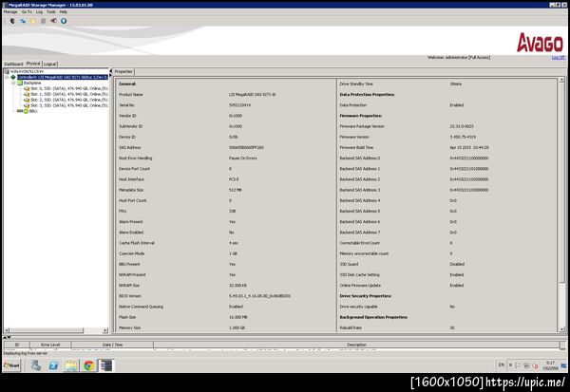Image resolution: width=570 pixels, height=392 pixels.
Task: Click the Firmware Package Version value
Action: point(462,126)
